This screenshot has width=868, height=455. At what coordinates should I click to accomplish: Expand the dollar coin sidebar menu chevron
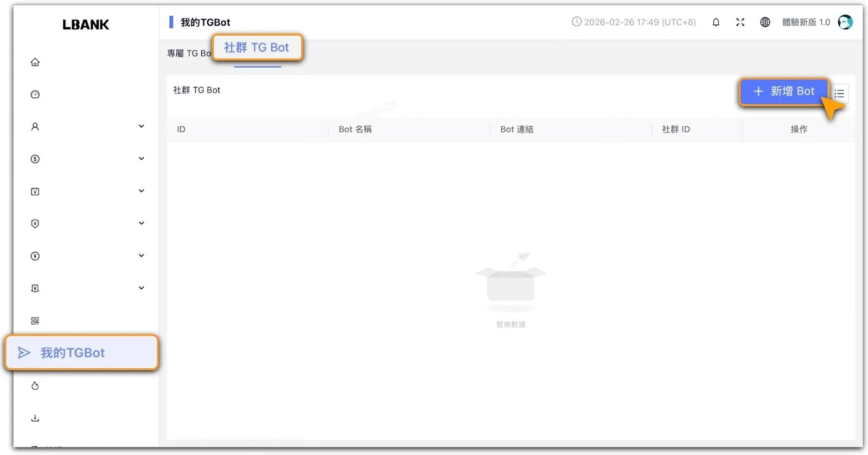pos(141,159)
